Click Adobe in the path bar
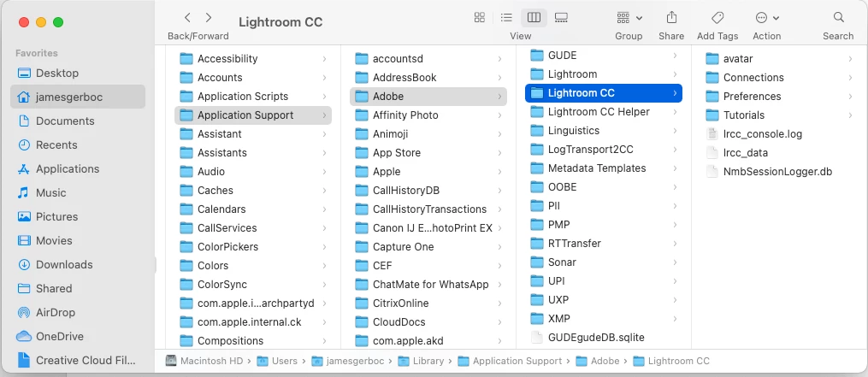868x377 pixels. [598, 361]
